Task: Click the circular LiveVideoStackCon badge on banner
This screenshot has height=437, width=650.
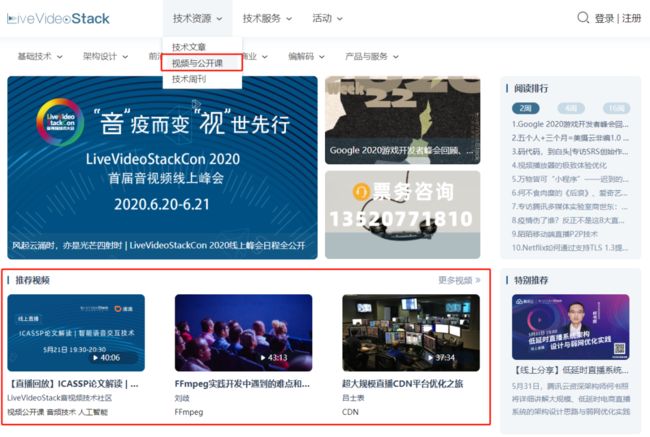Action: [x=60, y=122]
